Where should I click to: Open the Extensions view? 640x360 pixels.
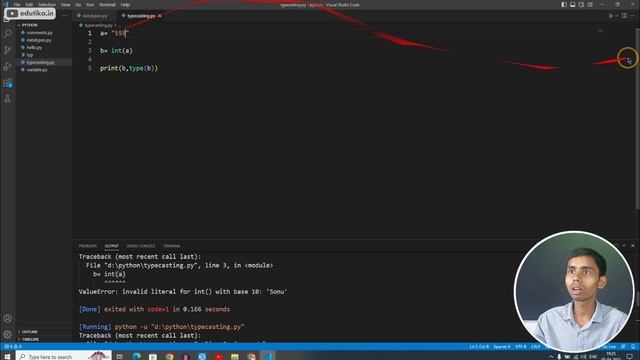tap(8, 83)
